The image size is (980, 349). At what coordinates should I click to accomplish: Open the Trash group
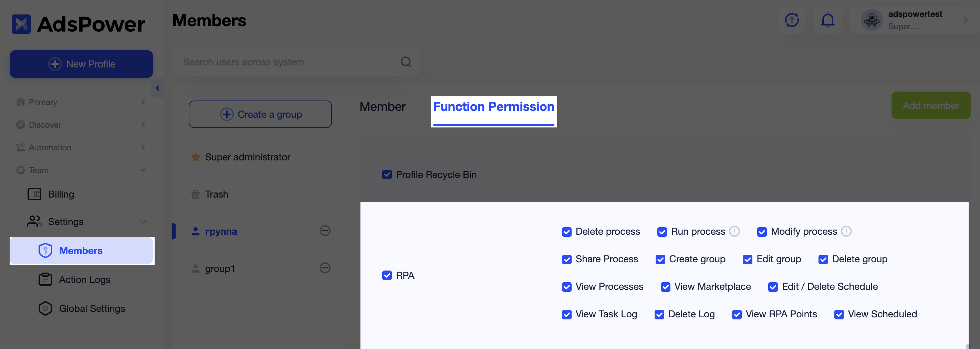216,194
